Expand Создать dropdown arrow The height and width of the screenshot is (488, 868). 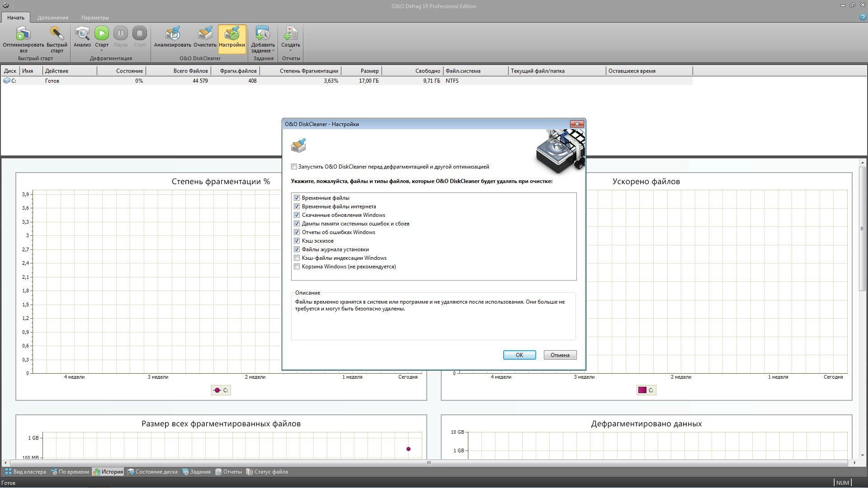coord(290,50)
